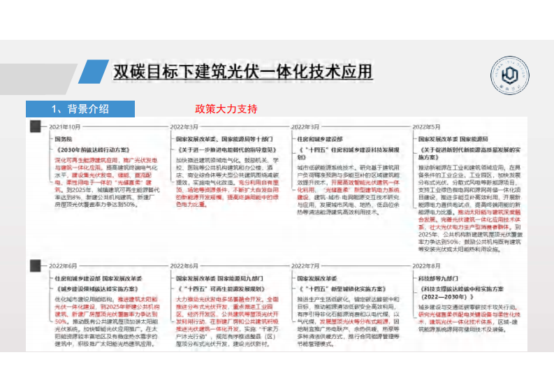Click the black square marker beside 2022年6月
This screenshot has height=392, width=554.
36,266
